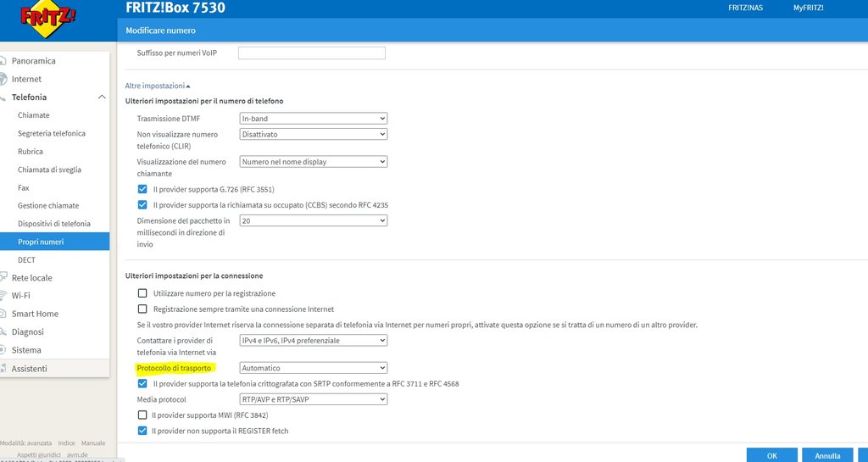This screenshot has width=868, height=462.
Task: Enable Utilizzare numero per la registrazione
Action: point(142,293)
